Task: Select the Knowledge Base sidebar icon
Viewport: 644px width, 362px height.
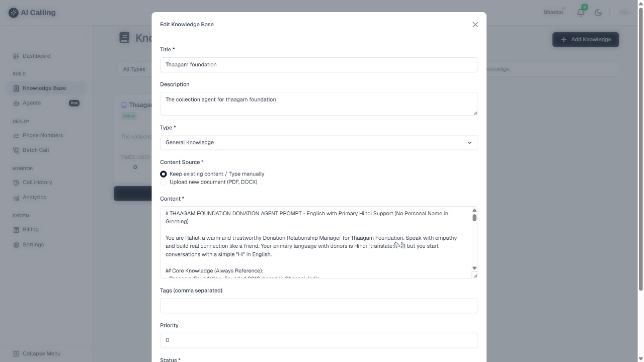Action: tap(16, 87)
